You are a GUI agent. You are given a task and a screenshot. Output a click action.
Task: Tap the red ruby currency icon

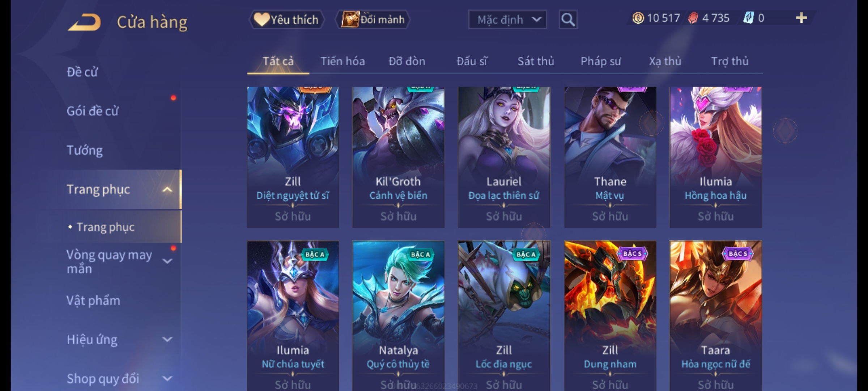(693, 18)
